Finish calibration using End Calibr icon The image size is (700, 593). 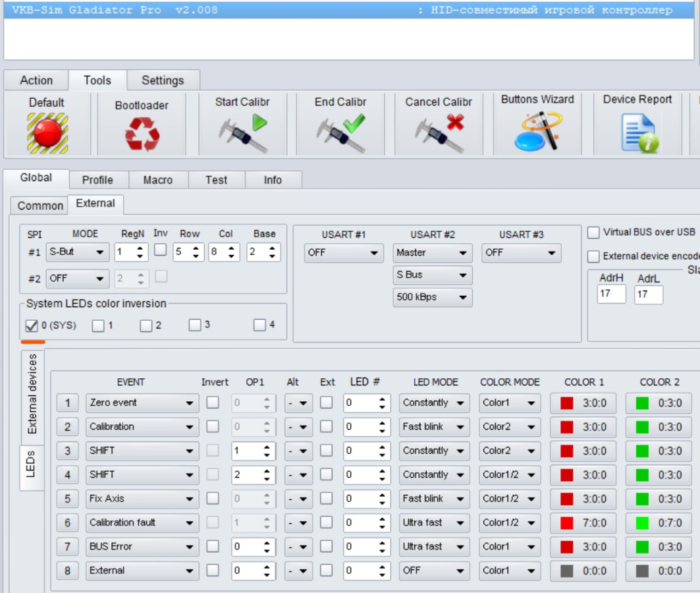click(x=340, y=132)
